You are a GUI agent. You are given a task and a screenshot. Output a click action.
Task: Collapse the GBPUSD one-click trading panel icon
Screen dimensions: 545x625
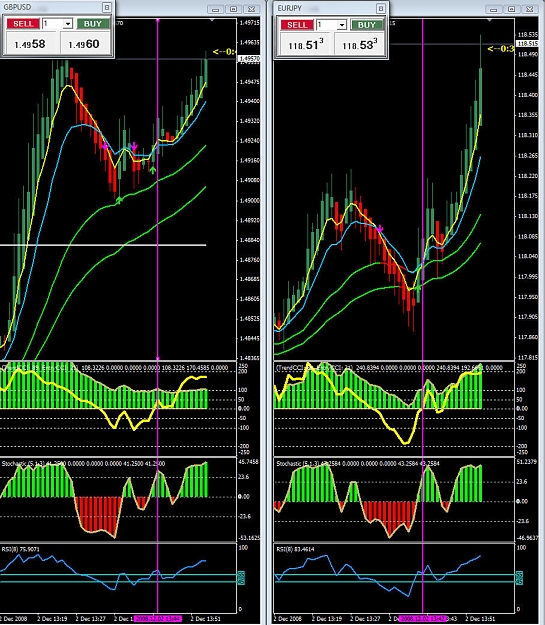107,7
